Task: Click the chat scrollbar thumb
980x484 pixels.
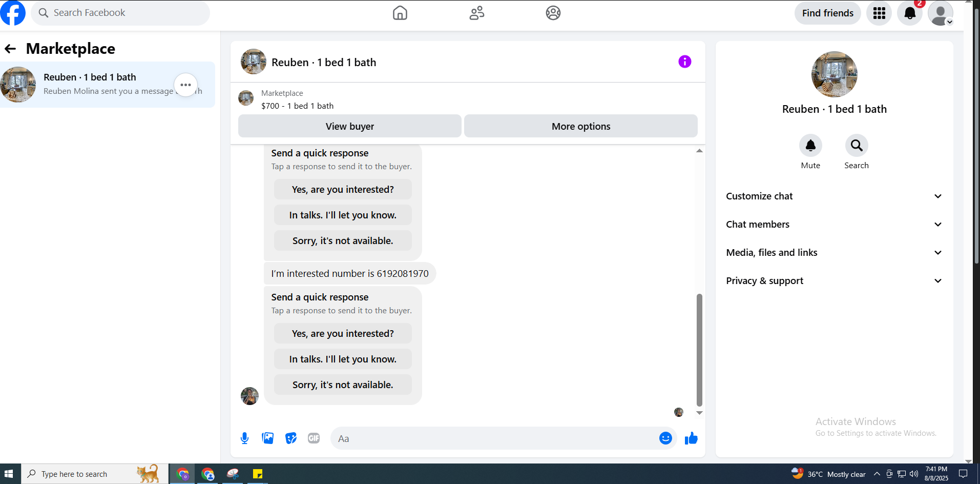Action: (x=699, y=350)
